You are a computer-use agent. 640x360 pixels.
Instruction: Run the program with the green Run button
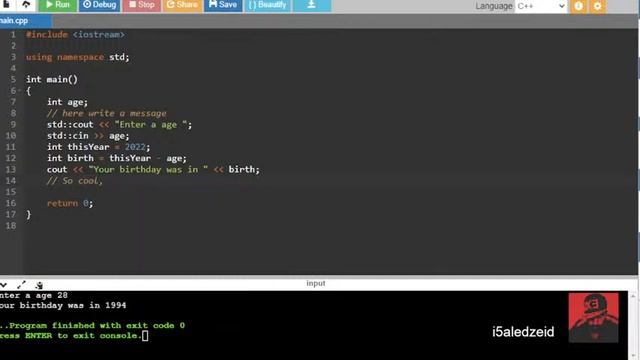(x=58, y=5)
